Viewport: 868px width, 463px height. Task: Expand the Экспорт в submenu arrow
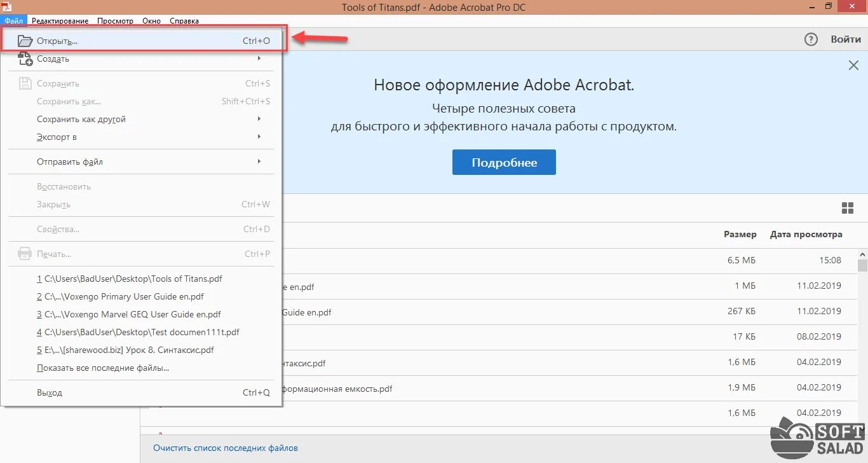tap(259, 137)
